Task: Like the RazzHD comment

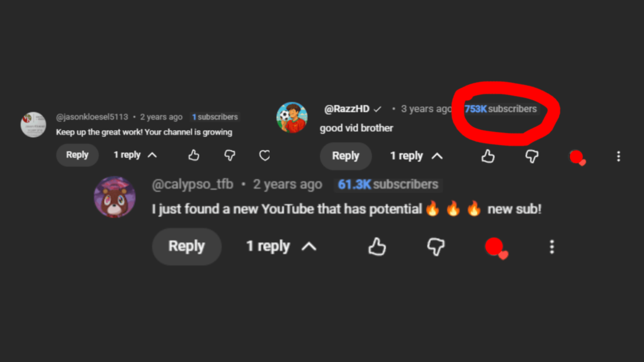Action: 488,156
